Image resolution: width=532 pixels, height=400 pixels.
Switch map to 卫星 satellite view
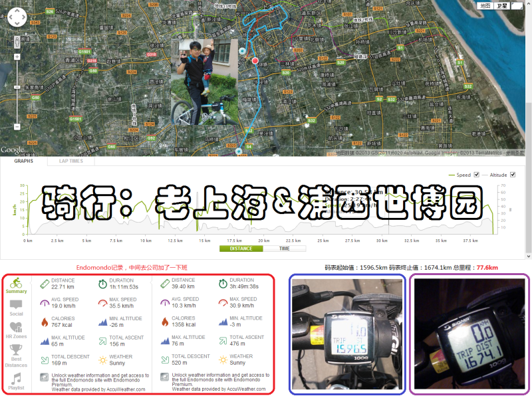click(501, 5)
